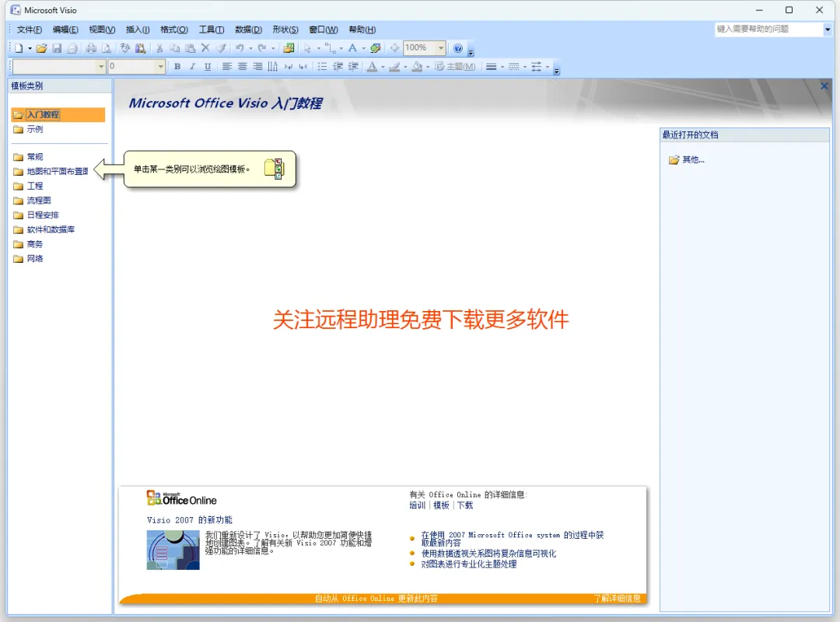
Task: Open the 文件(F) menu
Action: [29, 30]
